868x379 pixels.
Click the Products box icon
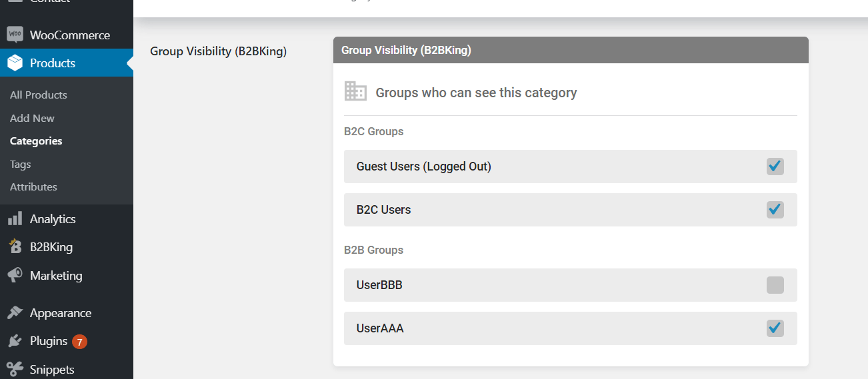[x=15, y=63]
